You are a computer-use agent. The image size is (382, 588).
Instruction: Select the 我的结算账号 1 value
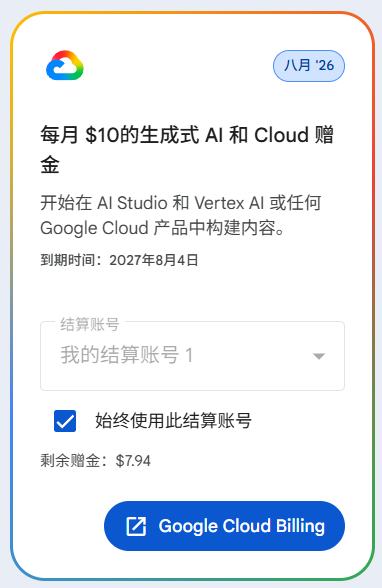[x=127, y=355]
